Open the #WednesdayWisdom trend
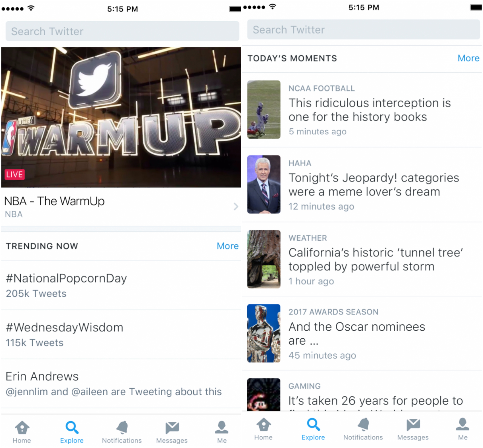 click(x=65, y=327)
